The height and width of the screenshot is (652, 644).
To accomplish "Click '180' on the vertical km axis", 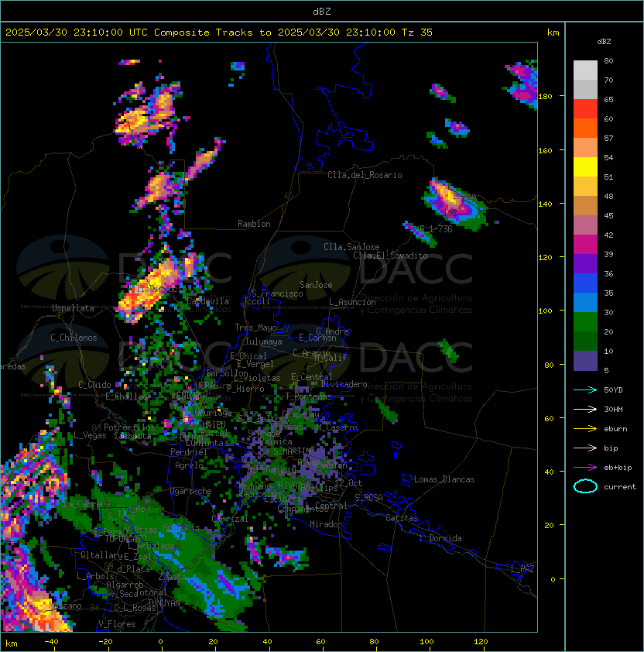I will pyautogui.click(x=545, y=97).
